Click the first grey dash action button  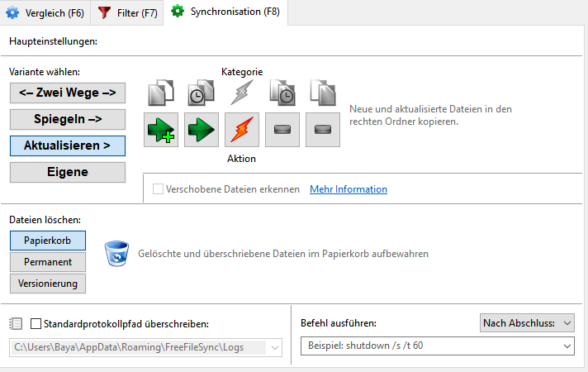coord(282,130)
